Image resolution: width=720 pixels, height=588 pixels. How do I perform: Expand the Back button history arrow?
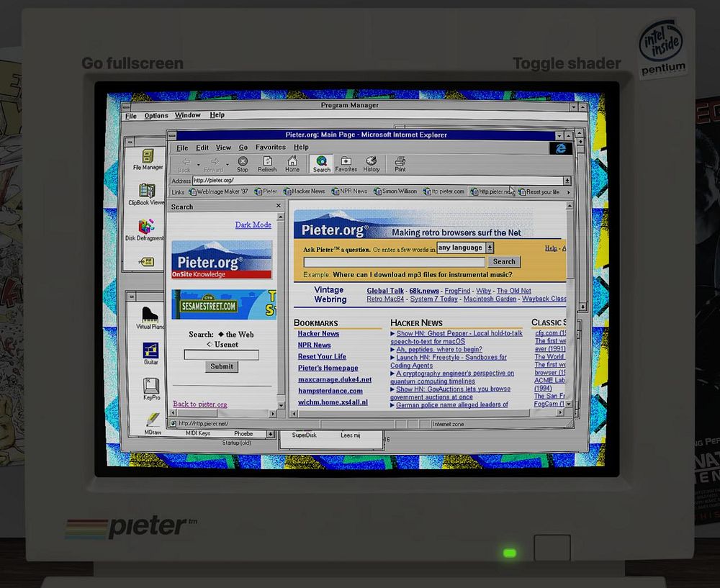pyautogui.click(x=199, y=164)
